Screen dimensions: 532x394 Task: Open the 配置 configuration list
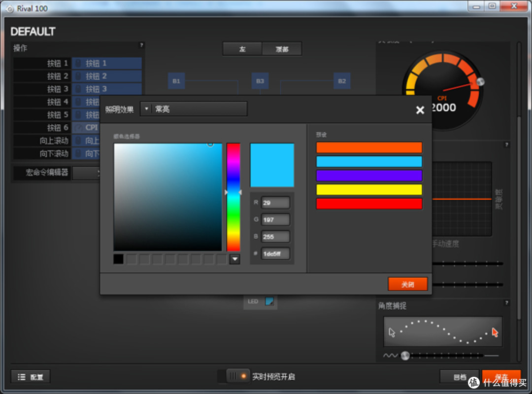point(31,377)
